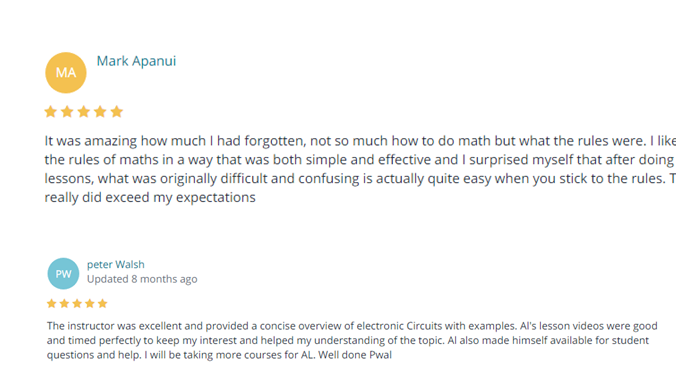Image resolution: width=695 pixels, height=390 pixels.
Task: Click the line beginning 'lessons, what was originally difficult'
Action: [x=360, y=179]
